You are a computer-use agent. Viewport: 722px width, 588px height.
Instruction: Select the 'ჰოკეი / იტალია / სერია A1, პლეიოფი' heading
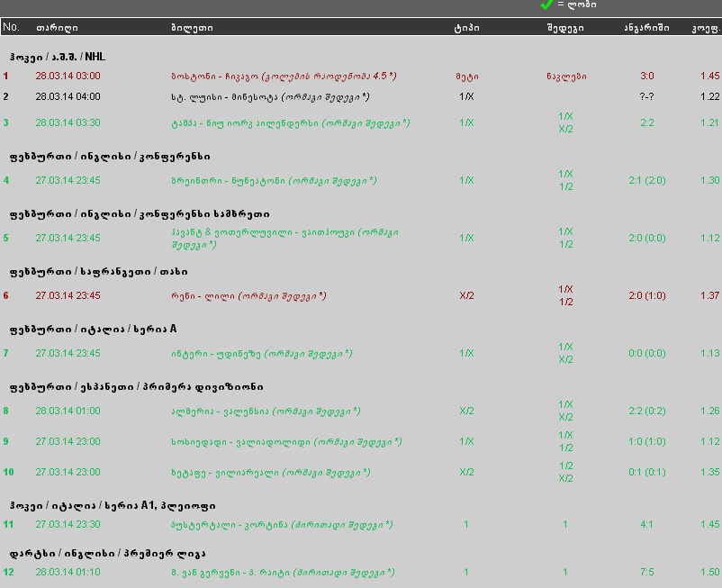pos(113,505)
